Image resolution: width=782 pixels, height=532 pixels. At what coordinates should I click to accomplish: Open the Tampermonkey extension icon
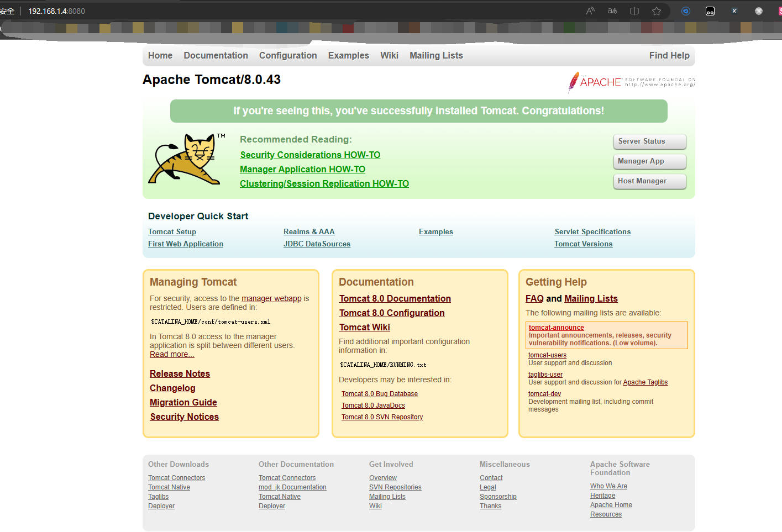point(710,11)
